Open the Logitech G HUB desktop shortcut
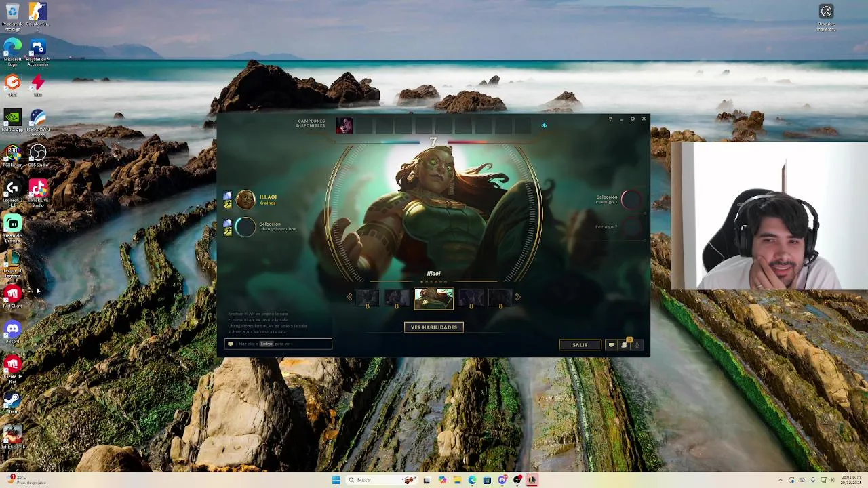This screenshot has height=488, width=868. point(12,192)
